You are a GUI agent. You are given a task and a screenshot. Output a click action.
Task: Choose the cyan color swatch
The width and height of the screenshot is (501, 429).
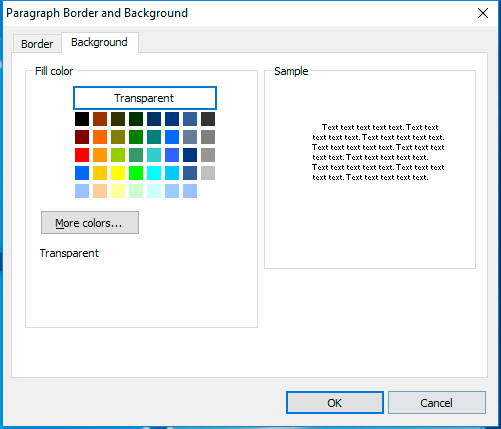click(154, 173)
